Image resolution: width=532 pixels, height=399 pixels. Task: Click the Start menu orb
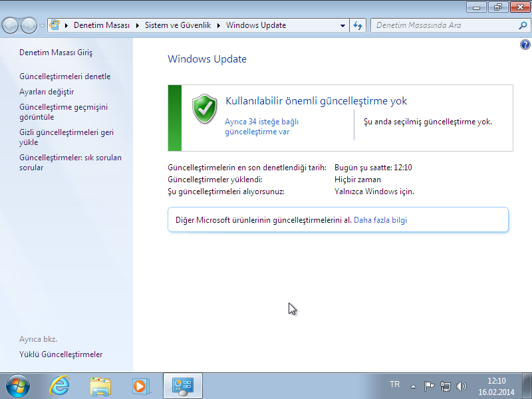point(18,386)
